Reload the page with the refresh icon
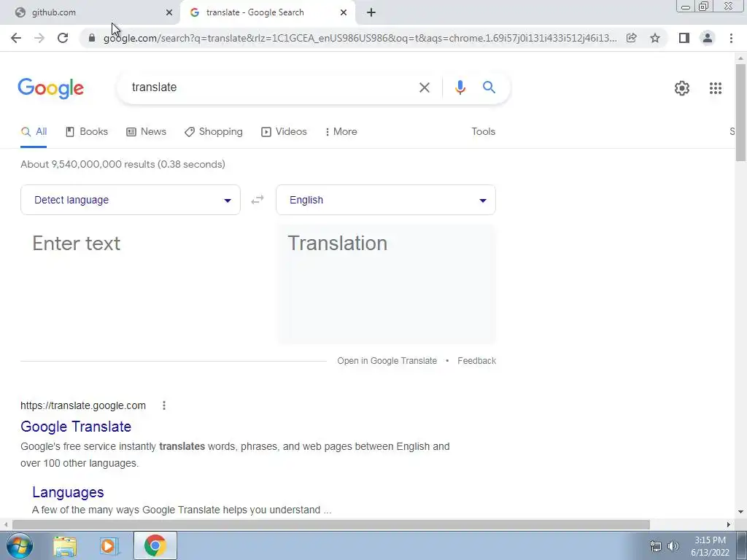Viewport: 747px width, 560px height. click(x=63, y=38)
